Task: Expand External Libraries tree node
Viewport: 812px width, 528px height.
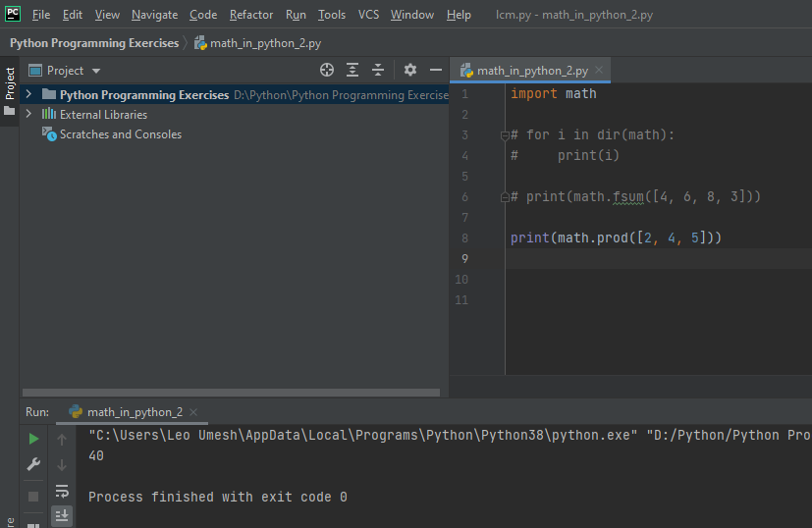Action: click(29, 114)
